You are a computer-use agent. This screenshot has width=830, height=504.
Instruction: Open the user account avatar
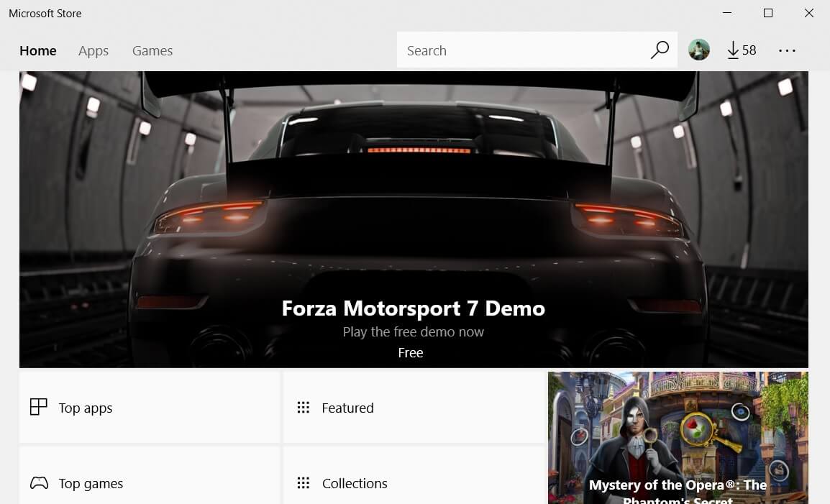click(698, 50)
